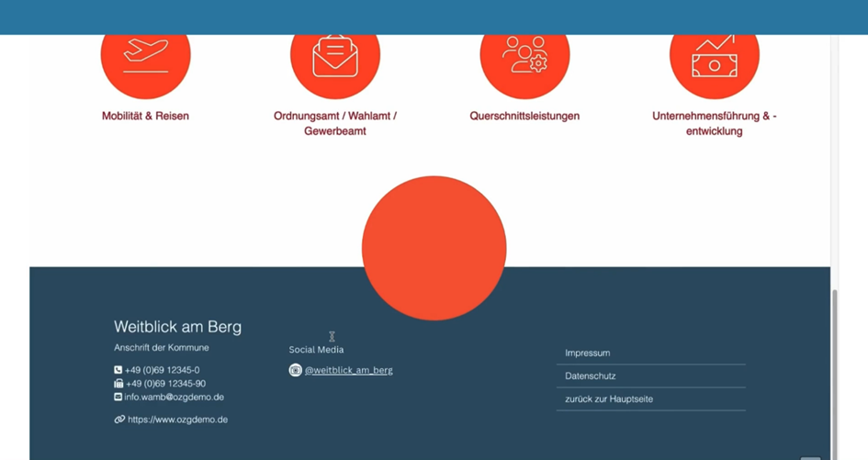Click the email envelope icon in the footer
The height and width of the screenshot is (460, 868).
(118, 398)
